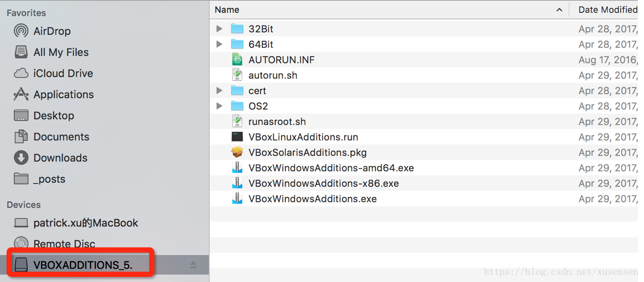Click the Downloads arrow icon
Viewport: 644px width, 282px height.
coord(21,157)
